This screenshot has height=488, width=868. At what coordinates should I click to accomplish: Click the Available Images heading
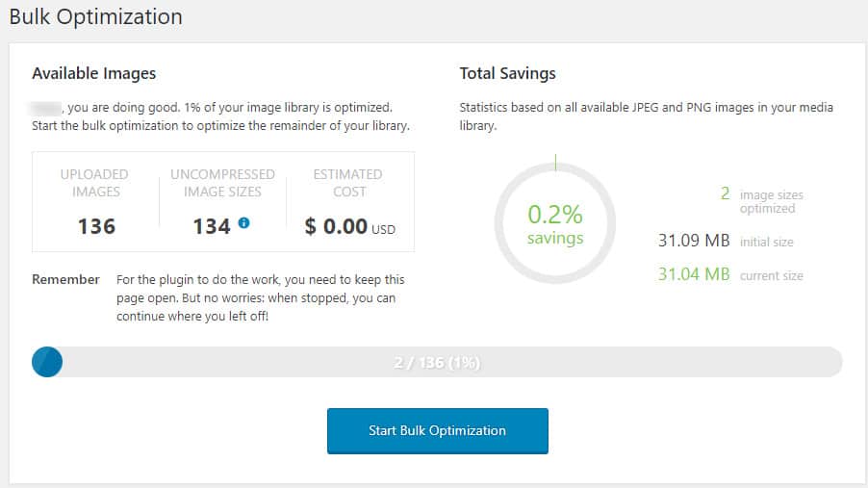click(93, 74)
